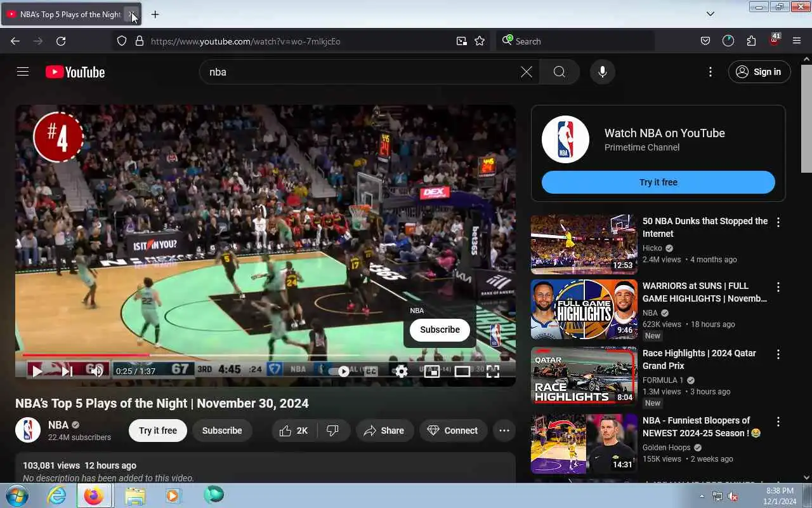Reload the page
The height and width of the screenshot is (508, 812).
(61, 41)
